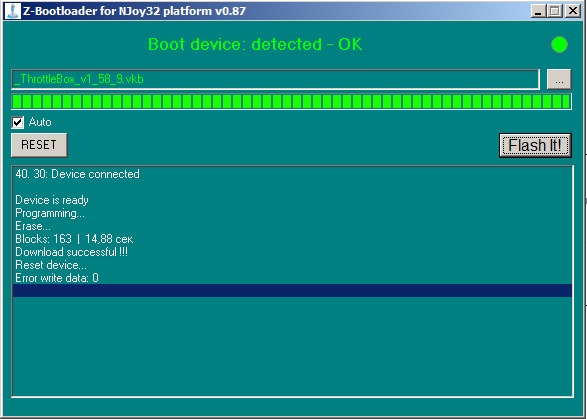587x419 pixels.
Task: Maximize the Z-Bootloader window
Action: (555, 11)
